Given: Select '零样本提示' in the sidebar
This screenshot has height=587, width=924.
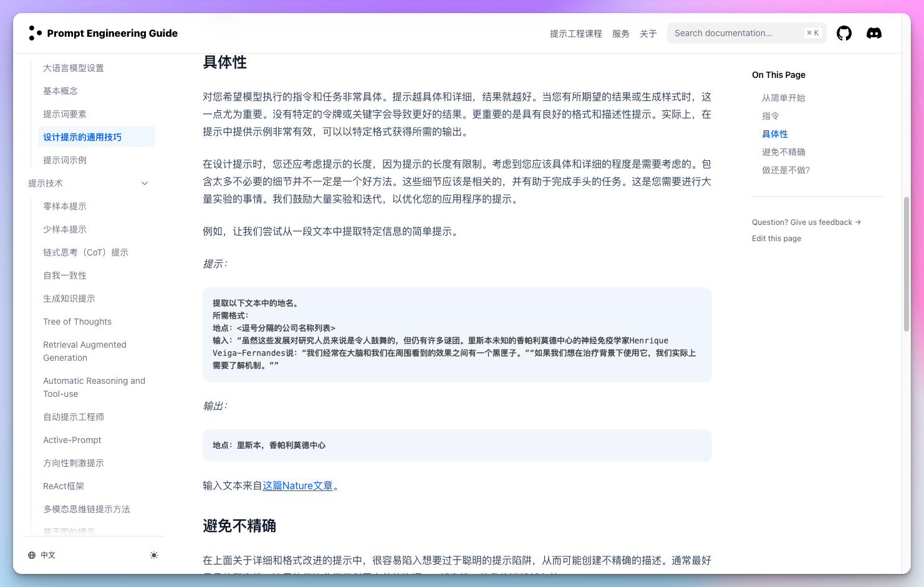Looking at the screenshot, I should 65,206.
